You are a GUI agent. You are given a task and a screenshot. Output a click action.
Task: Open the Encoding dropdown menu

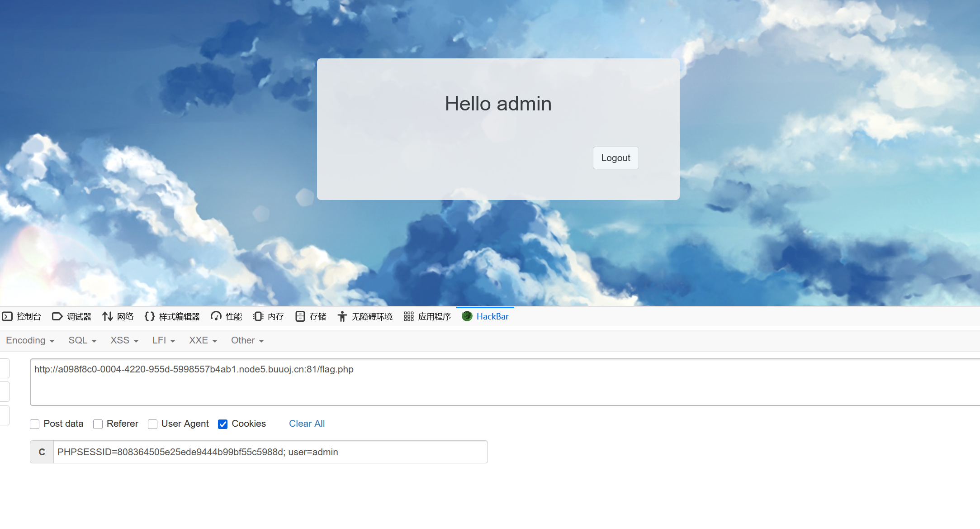(x=30, y=340)
